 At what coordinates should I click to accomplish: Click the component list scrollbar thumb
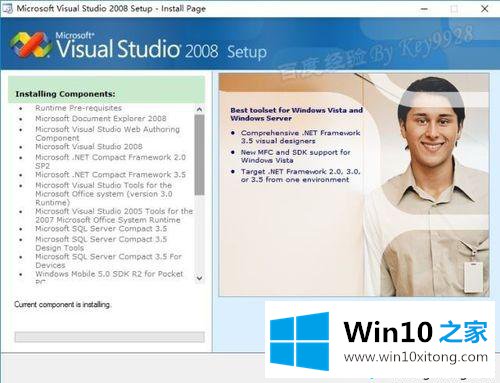click(x=199, y=155)
